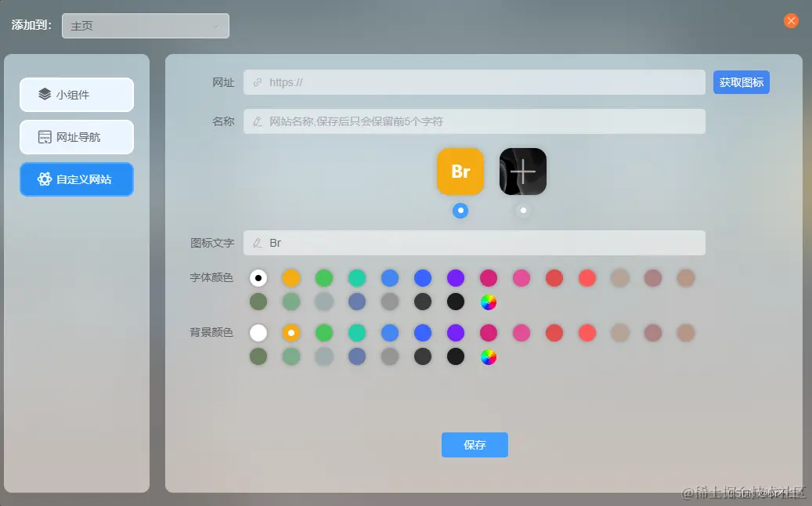Image resolution: width=812 pixels, height=506 pixels.
Task: Open the rainbow picker for 字体颜色
Action: tap(489, 302)
